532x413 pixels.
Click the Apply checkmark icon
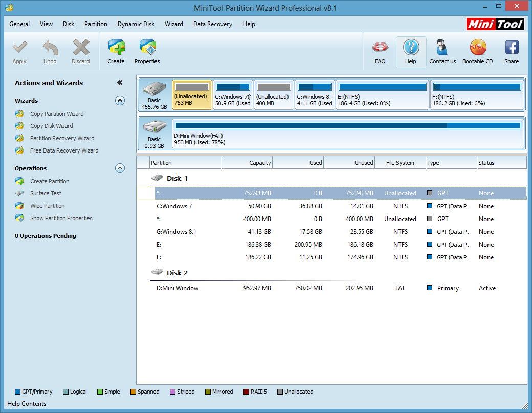click(x=19, y=48)
